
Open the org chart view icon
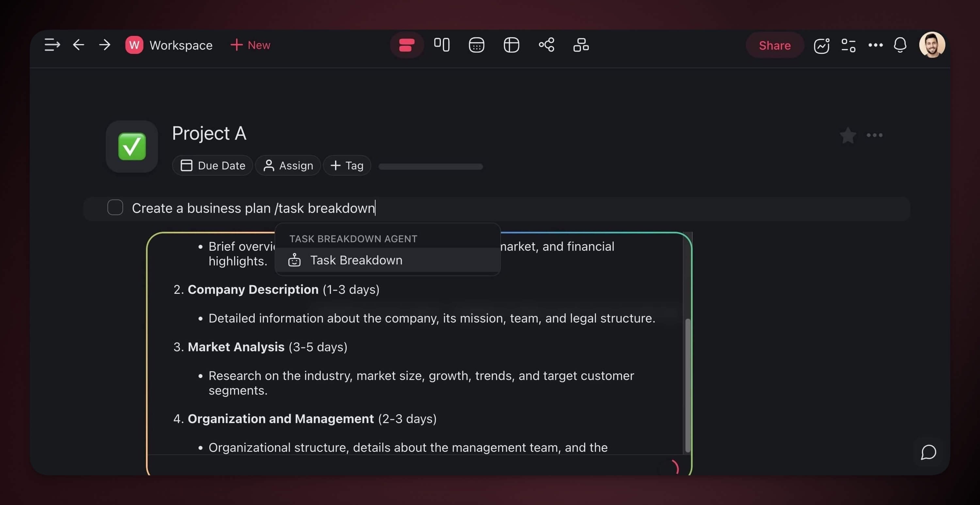pos(581,45)
